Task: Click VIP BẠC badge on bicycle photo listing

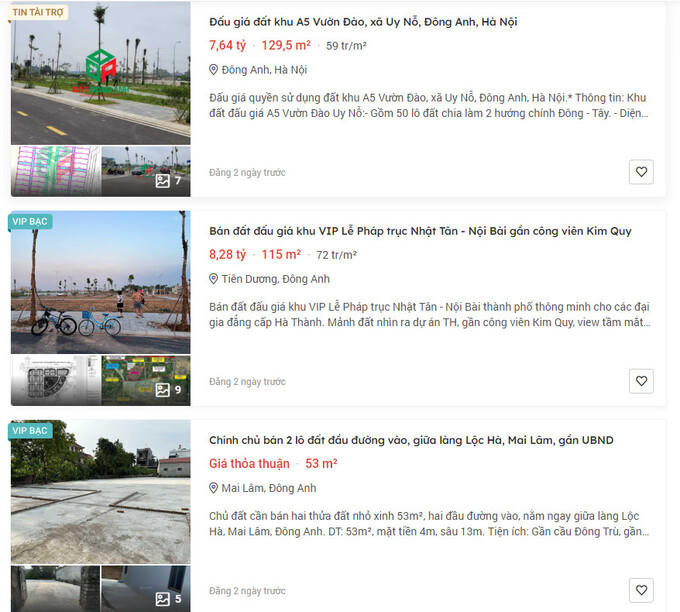Action: pyautogui.click(x=30, y=222)
